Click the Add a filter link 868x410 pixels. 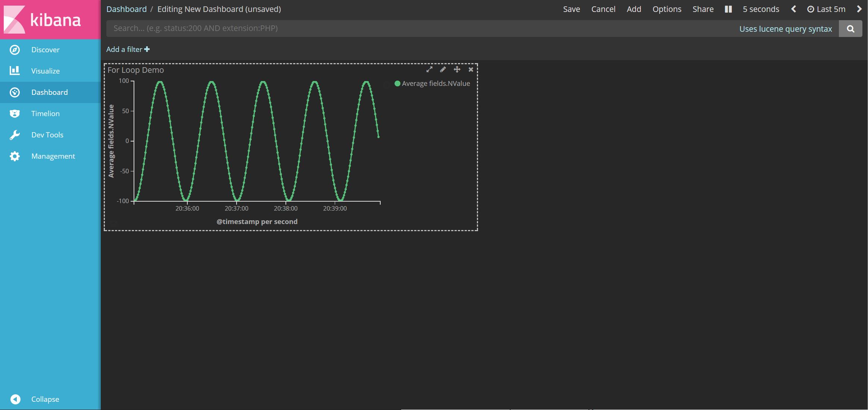(x=128, y=49)
